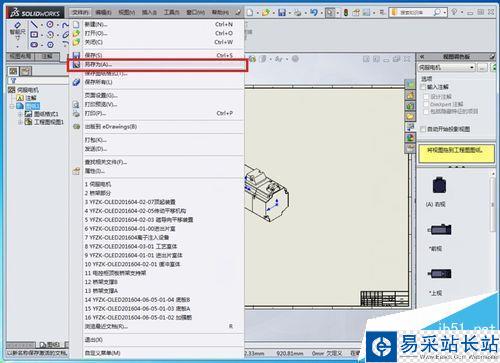The height and width of the screenshot is (363, 500).
Task: Click the browse (...) button in View Palette
Action: click(482, 68)
